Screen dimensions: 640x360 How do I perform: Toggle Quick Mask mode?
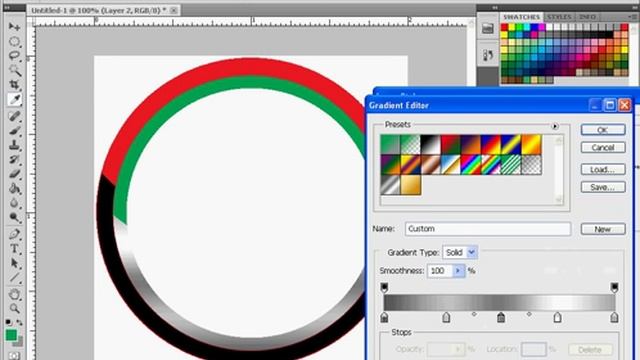point(14,356)
